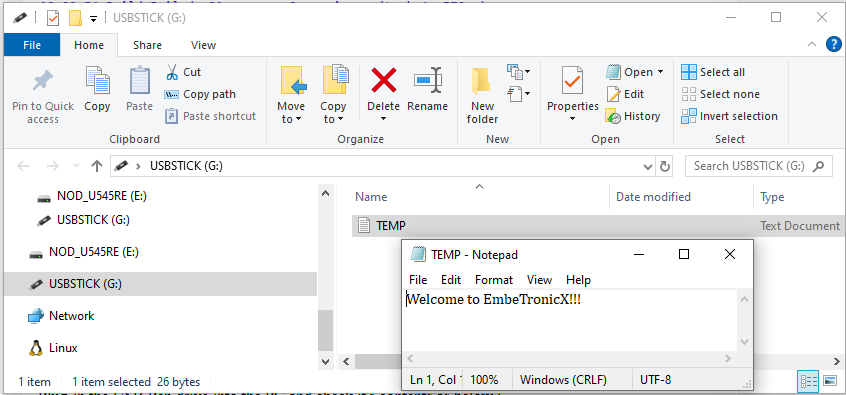
Task: Select highlighted USBSTICK (G:) drive
Action: point(160,284)
